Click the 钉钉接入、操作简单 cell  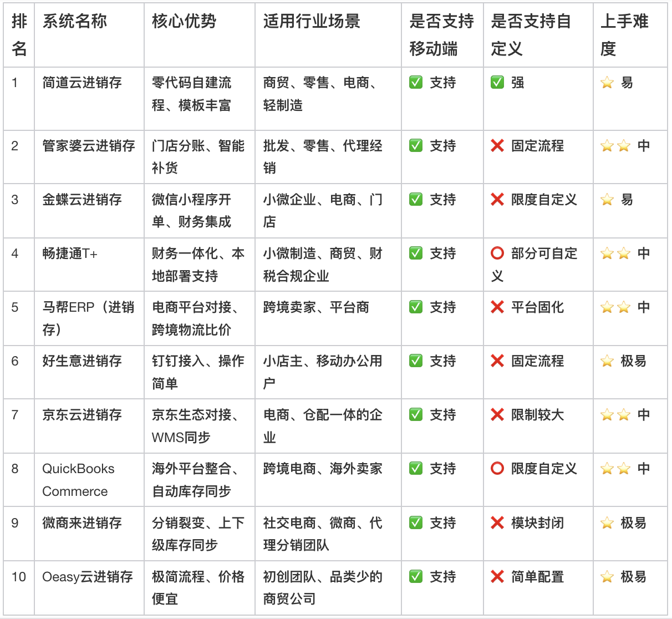(x=200, y=372)
